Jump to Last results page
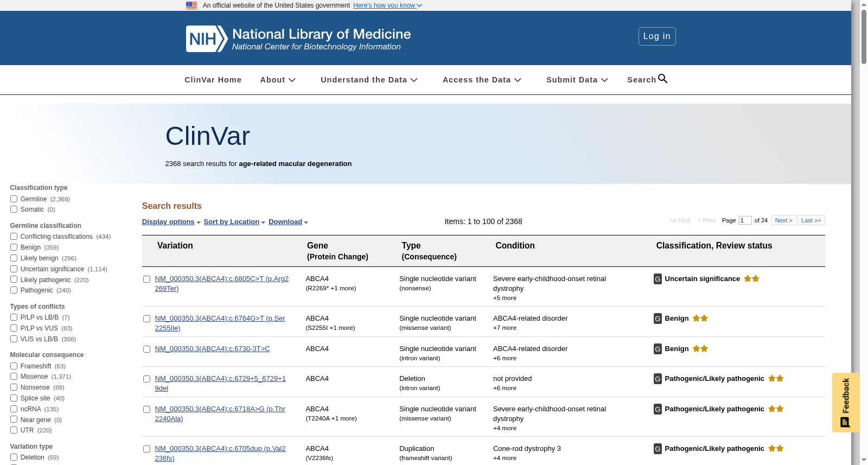This screenshot has width=868, height=465. (x=811, y=220)
